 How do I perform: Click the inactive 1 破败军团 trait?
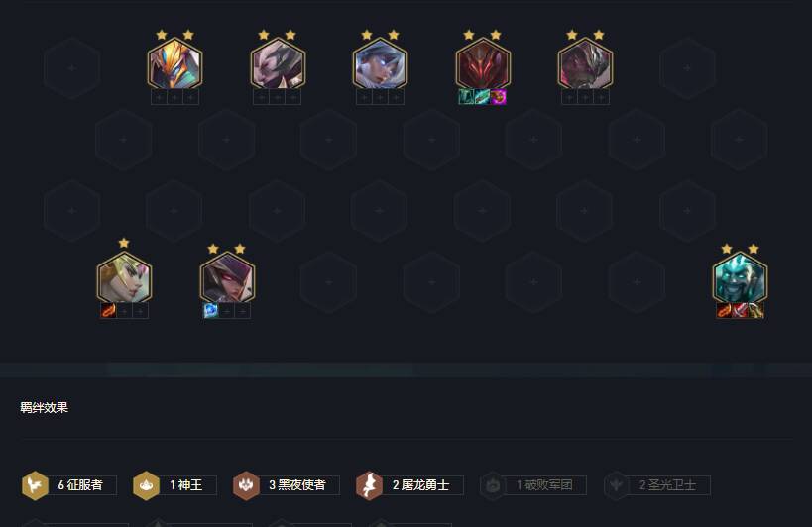click(x=532, y=485)
